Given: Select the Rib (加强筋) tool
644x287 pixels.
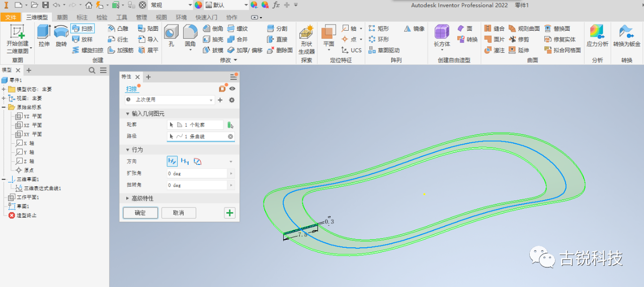Looking at the screenshot, I should click(x=121, y=50).
